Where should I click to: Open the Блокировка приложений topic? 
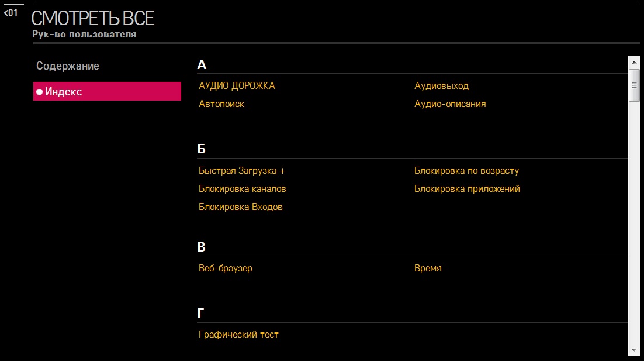click(467, 189)
